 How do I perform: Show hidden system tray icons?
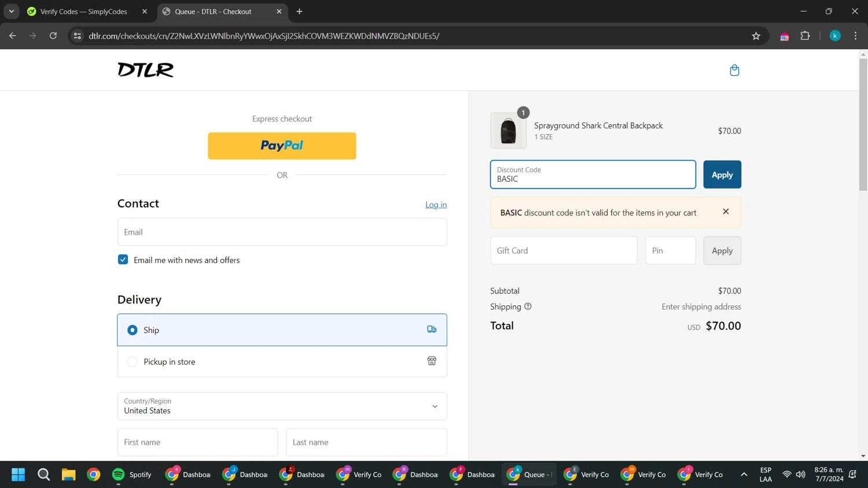click(x=744, y=475)
